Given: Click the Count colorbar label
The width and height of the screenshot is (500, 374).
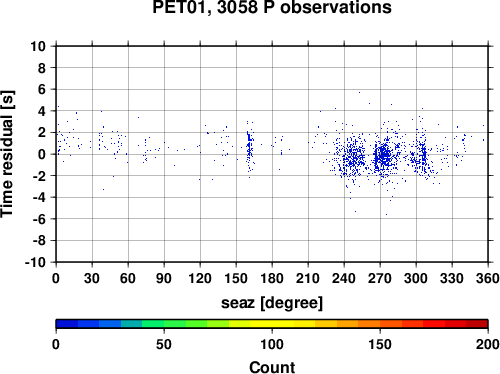Looking at the screenshot, I should click(x=272, y=367).
